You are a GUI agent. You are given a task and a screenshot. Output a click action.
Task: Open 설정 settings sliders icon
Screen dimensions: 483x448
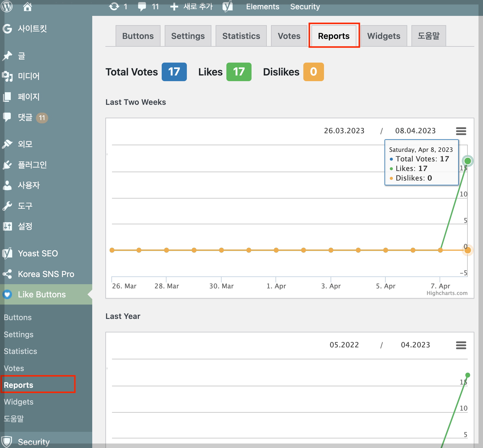(7, 226)
